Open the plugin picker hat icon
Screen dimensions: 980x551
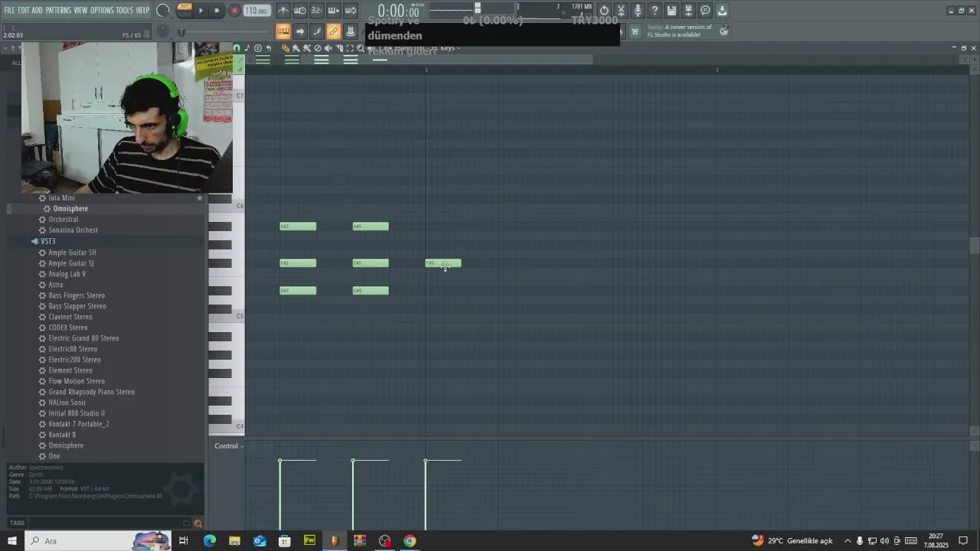click(x=351, y=31)
